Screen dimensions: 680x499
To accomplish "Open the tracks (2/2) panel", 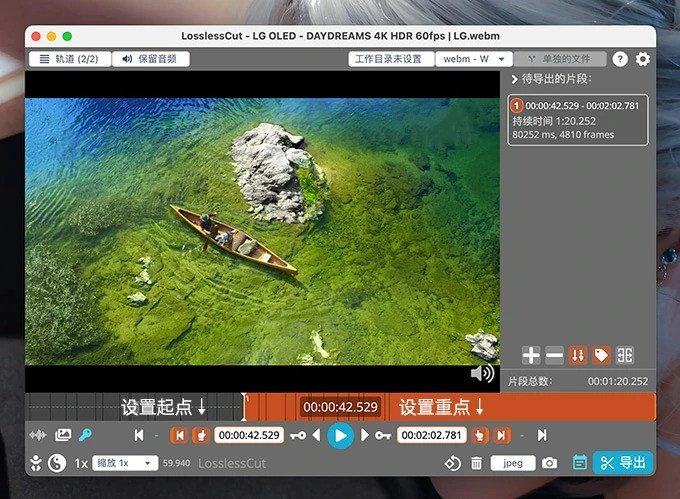I will tap(69, 59).
